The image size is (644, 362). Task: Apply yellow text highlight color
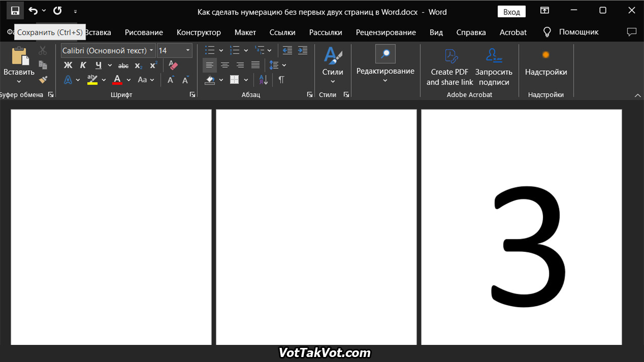click(x=92, y=79)
